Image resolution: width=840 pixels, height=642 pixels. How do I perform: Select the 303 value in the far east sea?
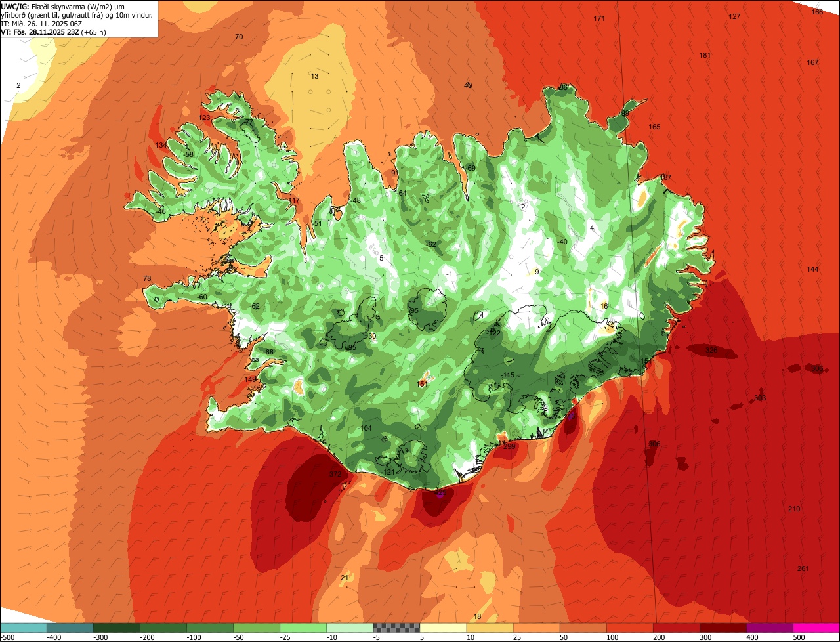(760, 398)
